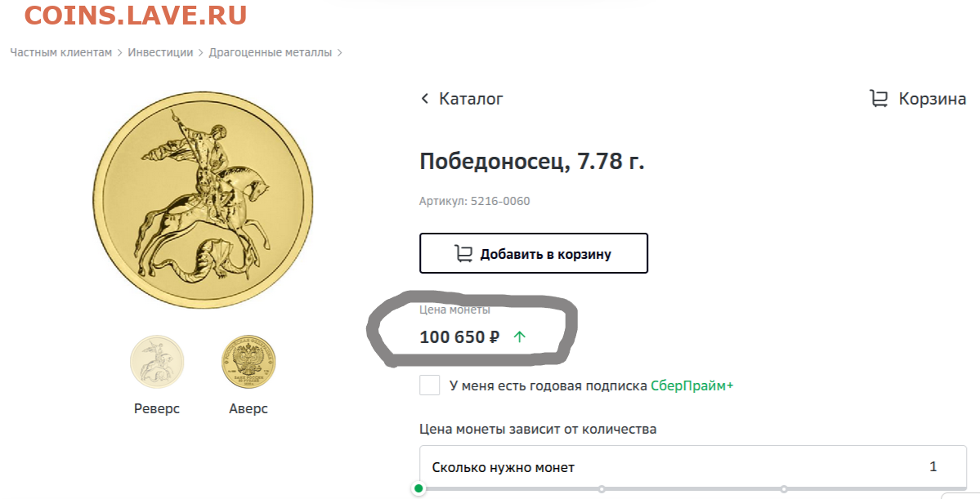Click the back chevron beside Каталог
Screen dimensions: 980x499
tap(425, 99)
